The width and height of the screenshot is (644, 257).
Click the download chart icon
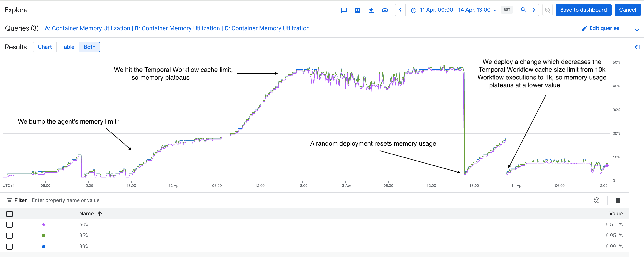coord(371,10)
